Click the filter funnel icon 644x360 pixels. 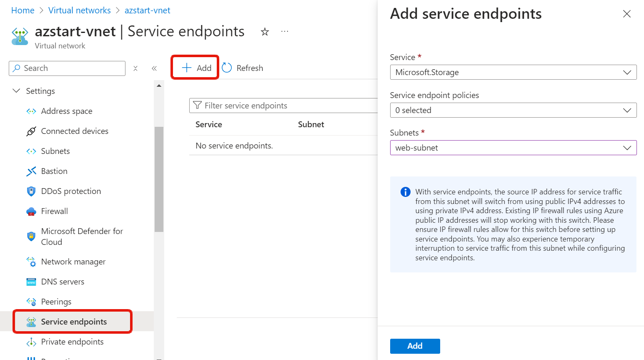tap(198, 106)
